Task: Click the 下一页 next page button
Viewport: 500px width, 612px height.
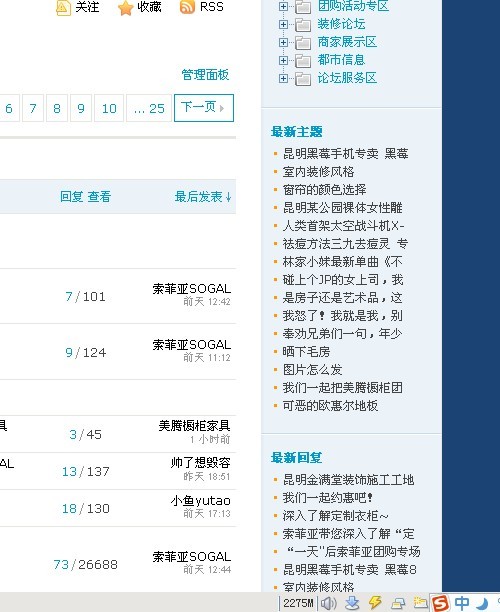Action: click(x=204, y=108)
